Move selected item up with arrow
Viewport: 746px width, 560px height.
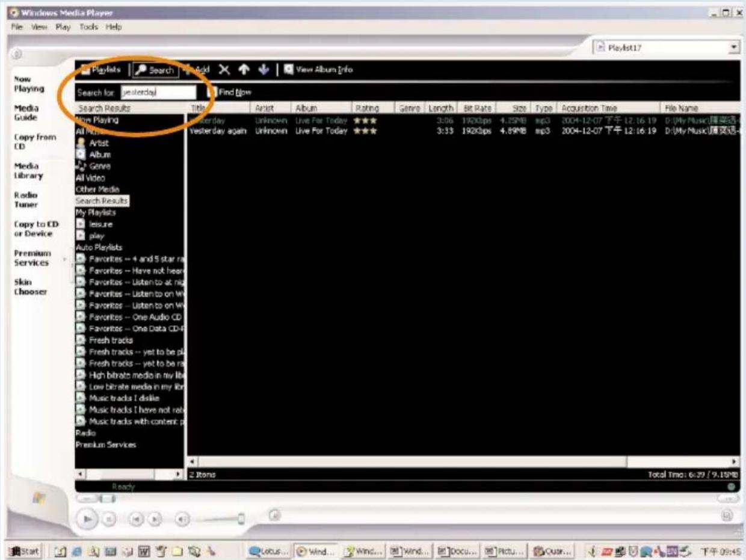click(x=243, y=70)
